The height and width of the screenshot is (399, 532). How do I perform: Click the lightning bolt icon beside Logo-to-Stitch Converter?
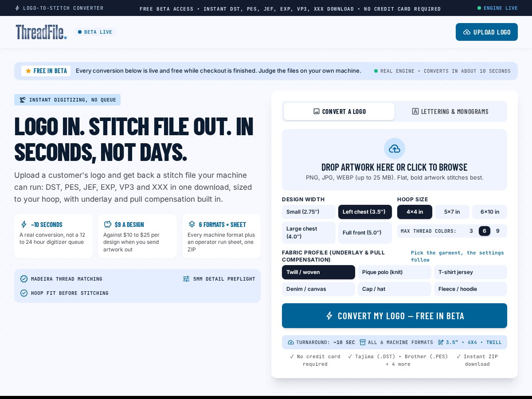coord(17,8)
